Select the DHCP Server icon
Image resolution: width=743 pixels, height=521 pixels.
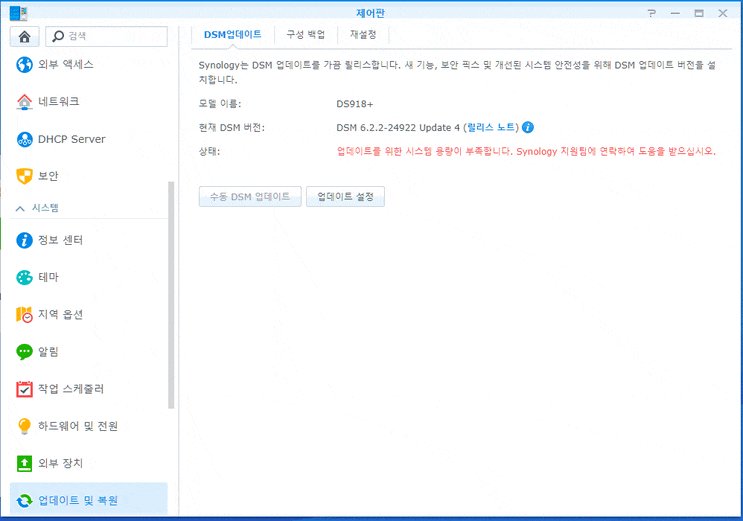tap(24, 139)
